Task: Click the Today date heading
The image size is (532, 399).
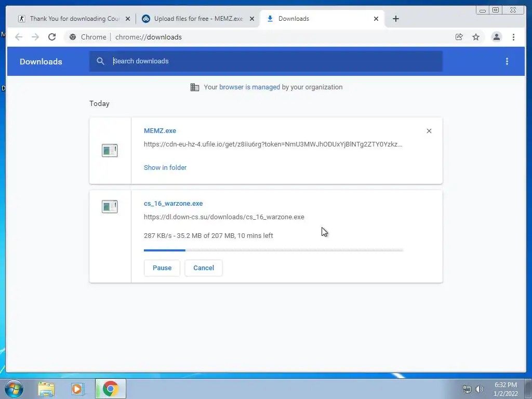Action: [99, 103]
